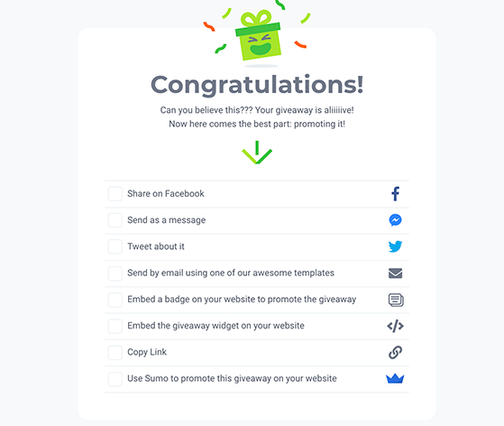The height and width of the screenshot is (426, 504).
Task: Click the Twitter bird icon
Action: pos(396,246)
